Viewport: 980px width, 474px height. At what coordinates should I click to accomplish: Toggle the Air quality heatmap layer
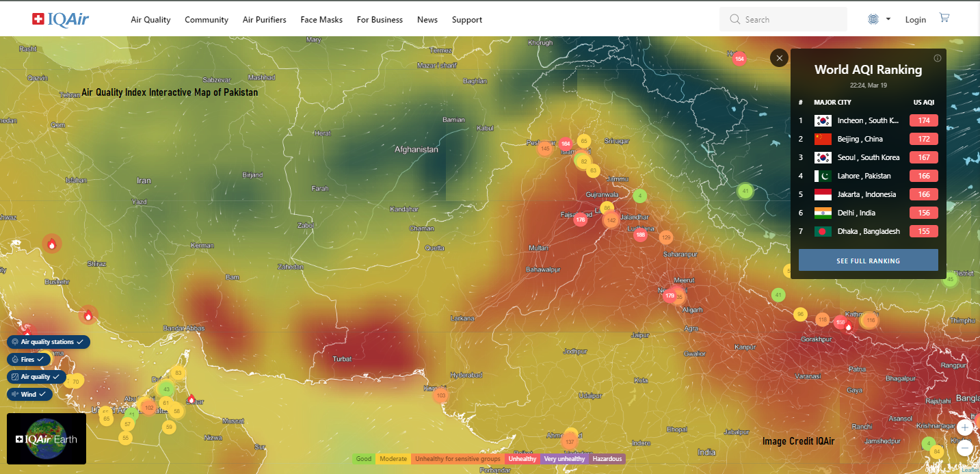tap(36, 377)
